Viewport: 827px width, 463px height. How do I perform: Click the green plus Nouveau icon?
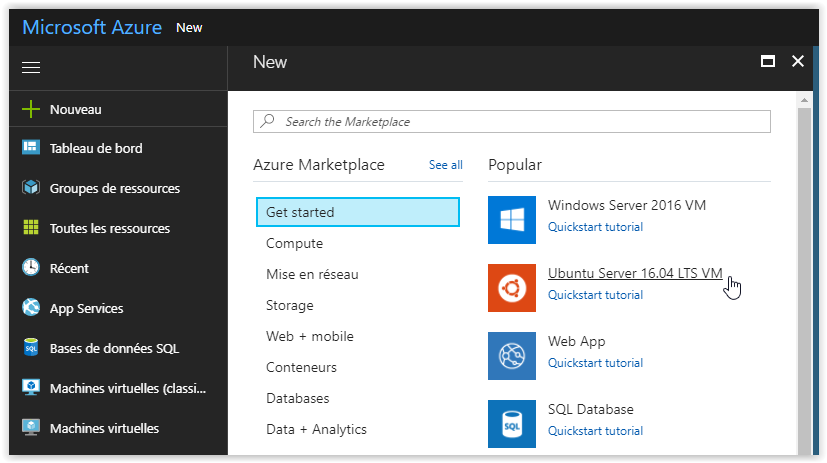coord(31,109)
